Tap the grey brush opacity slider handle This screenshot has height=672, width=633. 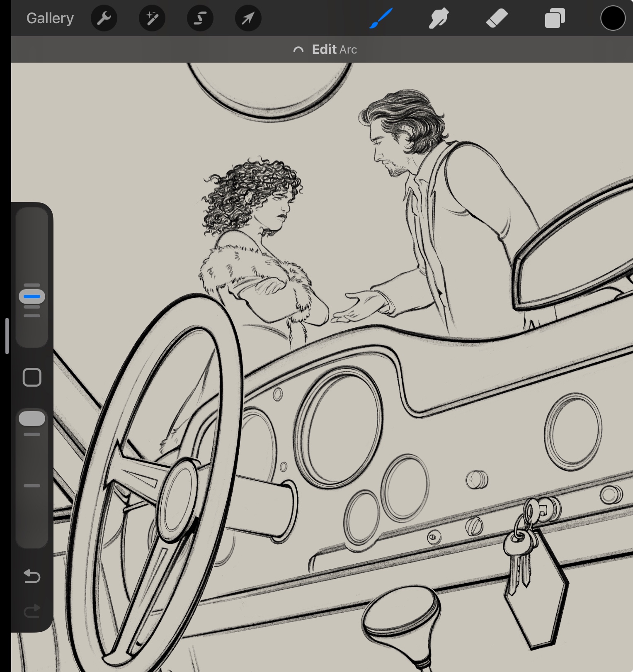(x=32, y=419)
